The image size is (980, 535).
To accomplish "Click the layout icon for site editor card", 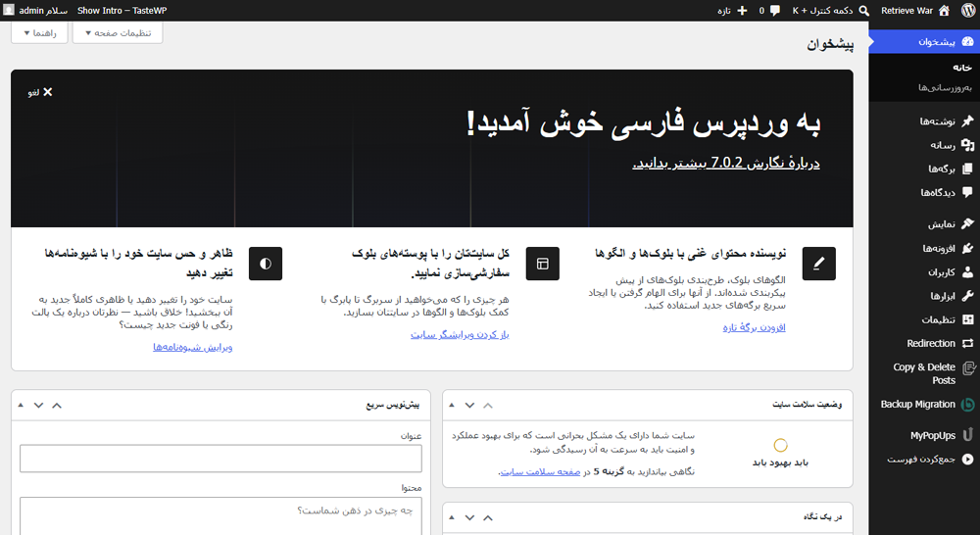I will coord(543,264).
